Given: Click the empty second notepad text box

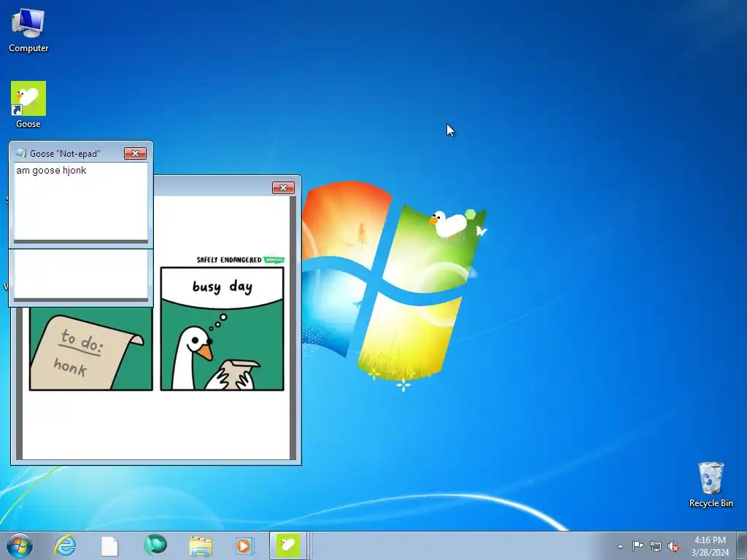Looking at the screenshot, I should 80,275.
